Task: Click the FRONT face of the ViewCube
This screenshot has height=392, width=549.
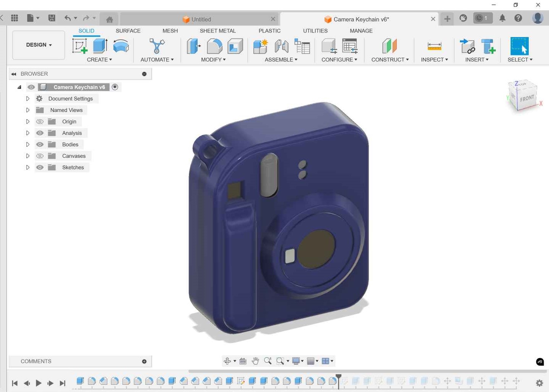Action: click(x=527, y=98)
